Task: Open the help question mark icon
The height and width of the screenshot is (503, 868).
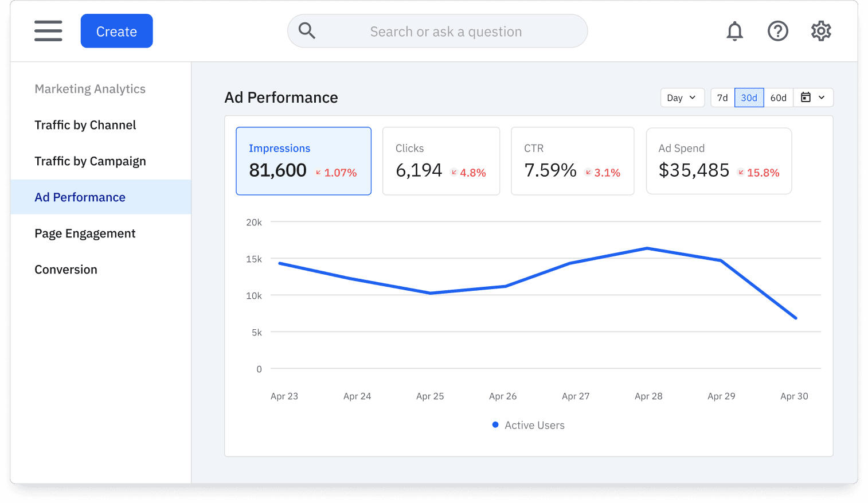Action: pos(778,31)
